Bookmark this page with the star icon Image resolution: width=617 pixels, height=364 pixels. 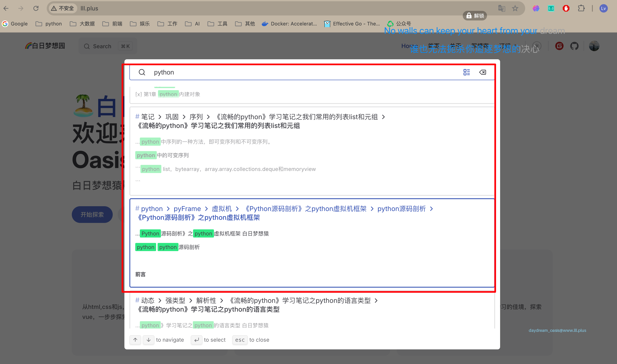click(x=515, y=8)
